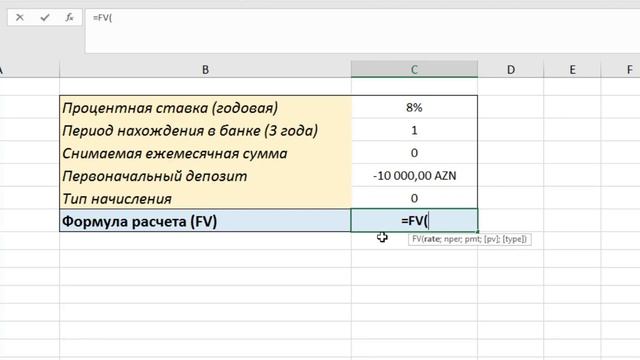Image resolution: width=640 pixels, height=360 pixels.
Task: Select column B header
Action: click(x=205, y=70)
